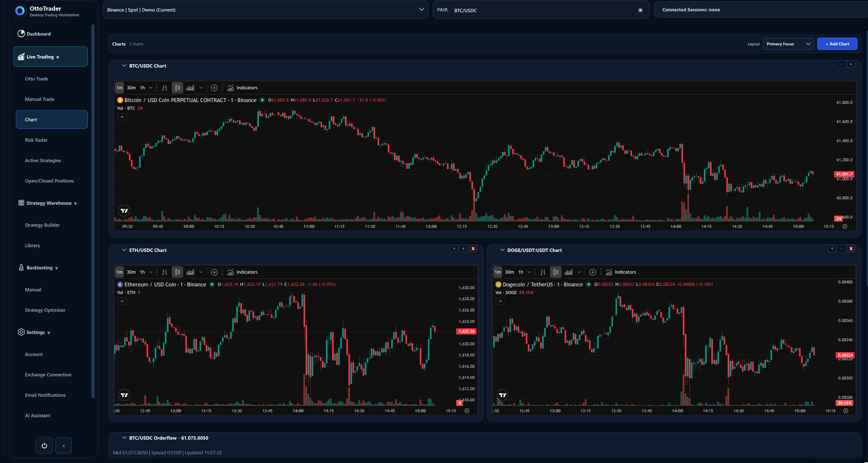Open chart settings gear in ETH/USDC chart
868x463 pixels.
coord(467,411)
